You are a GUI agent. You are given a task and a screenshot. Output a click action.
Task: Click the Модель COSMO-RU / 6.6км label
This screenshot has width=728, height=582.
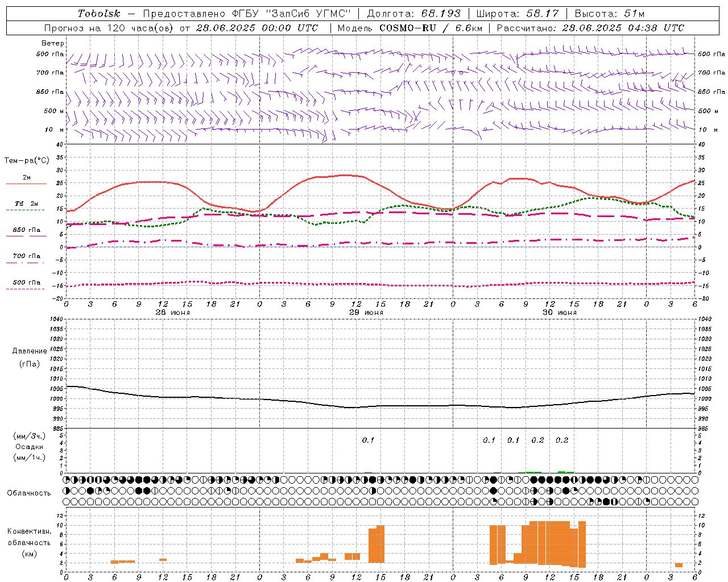pyautogui.click(x=410, y=28)
